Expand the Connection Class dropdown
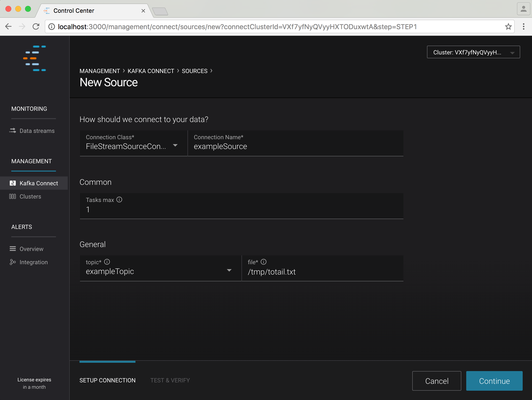This screenshot has width=532, height=400. tap(175, 146)
